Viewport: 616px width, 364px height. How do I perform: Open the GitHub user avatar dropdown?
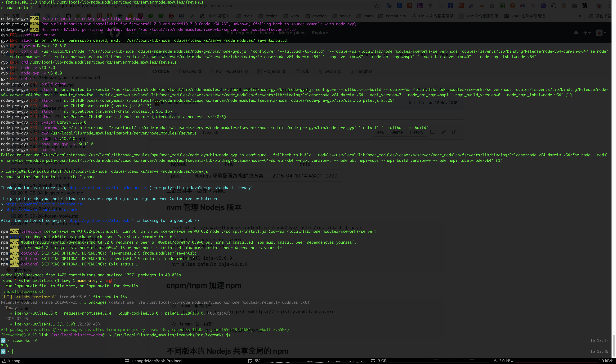[x=601, y=33]
